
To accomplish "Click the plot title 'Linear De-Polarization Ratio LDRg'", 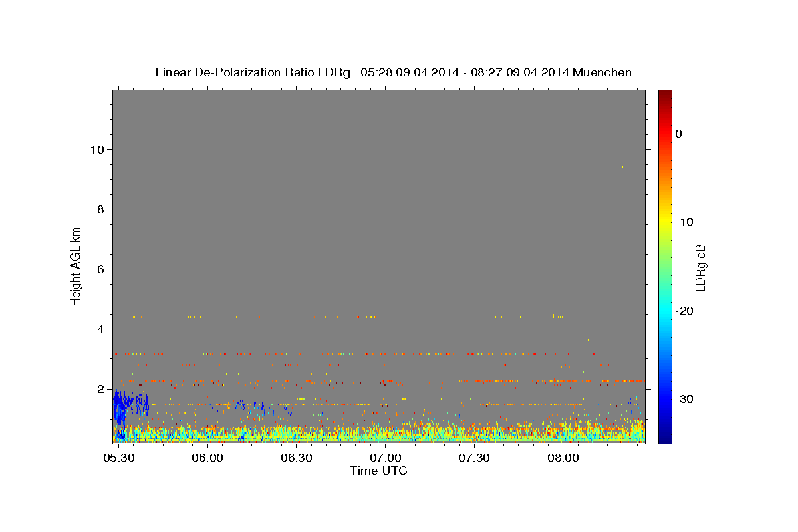I will (253, 72).
